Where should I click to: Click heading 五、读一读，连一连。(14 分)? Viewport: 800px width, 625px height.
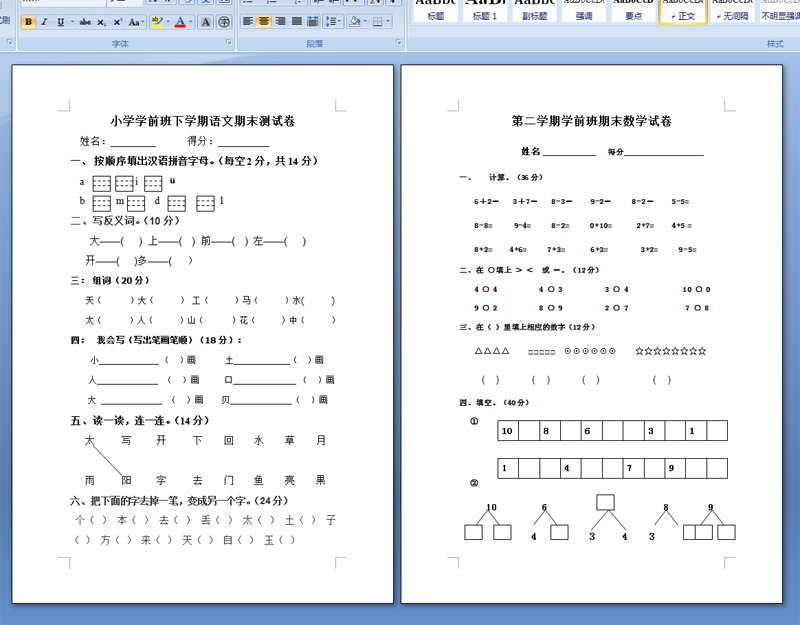point(140,420)
